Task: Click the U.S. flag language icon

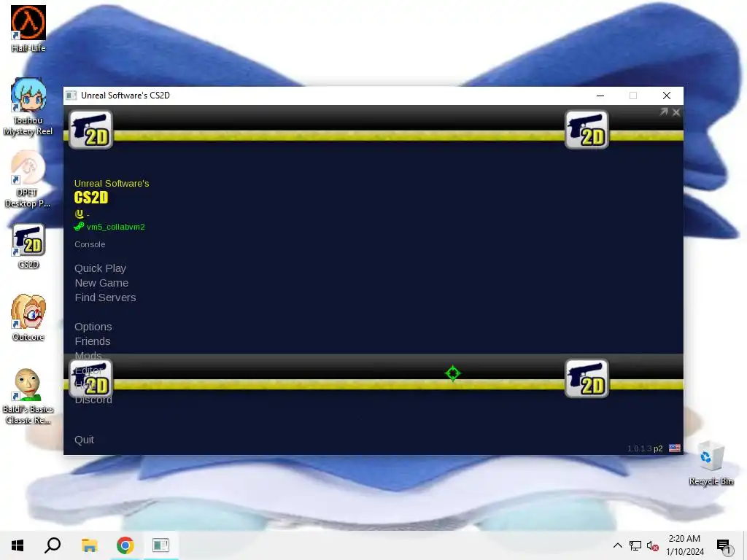Action: (675, 448)
